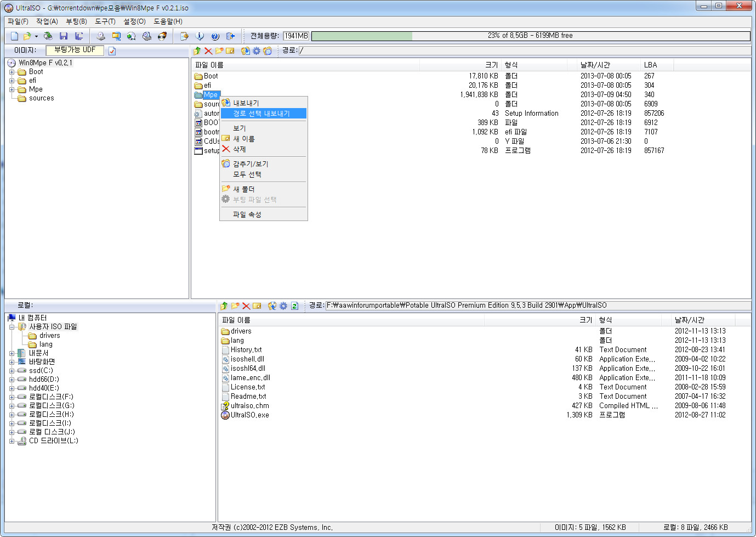Select History.txt in local file list

246,350
